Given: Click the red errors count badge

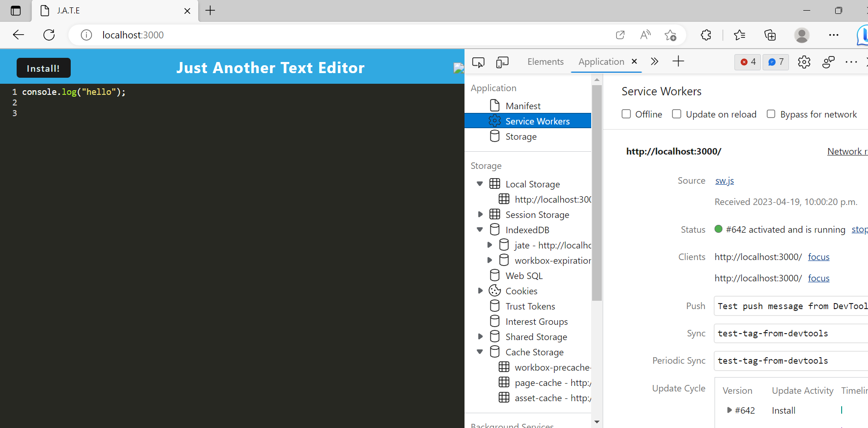Looking at the screenshot, I should coord(748,62).
